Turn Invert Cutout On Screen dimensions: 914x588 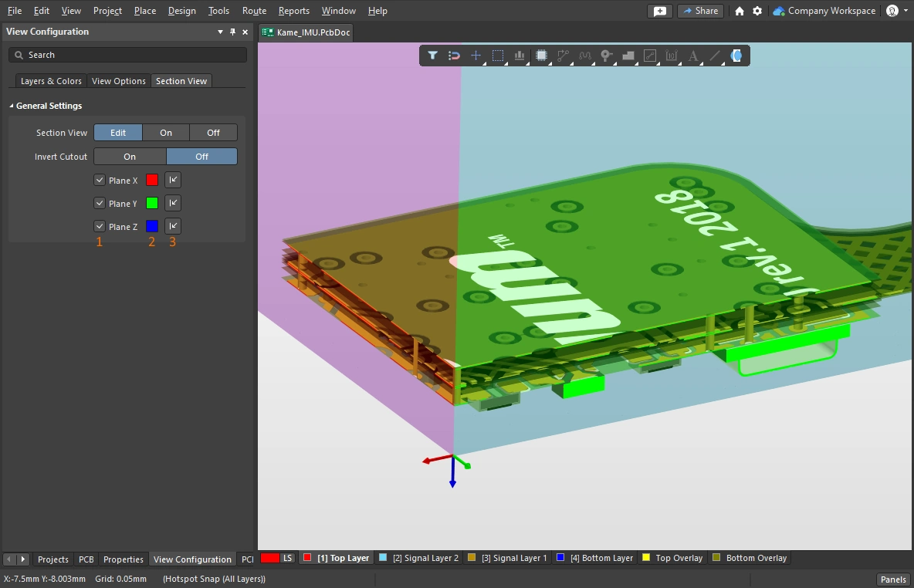pos(130,156)
